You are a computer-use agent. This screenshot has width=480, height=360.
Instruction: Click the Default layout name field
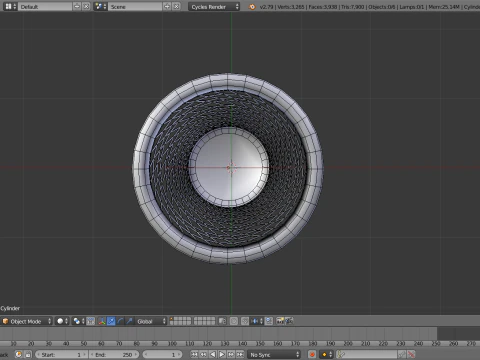[x=45, y=6]
